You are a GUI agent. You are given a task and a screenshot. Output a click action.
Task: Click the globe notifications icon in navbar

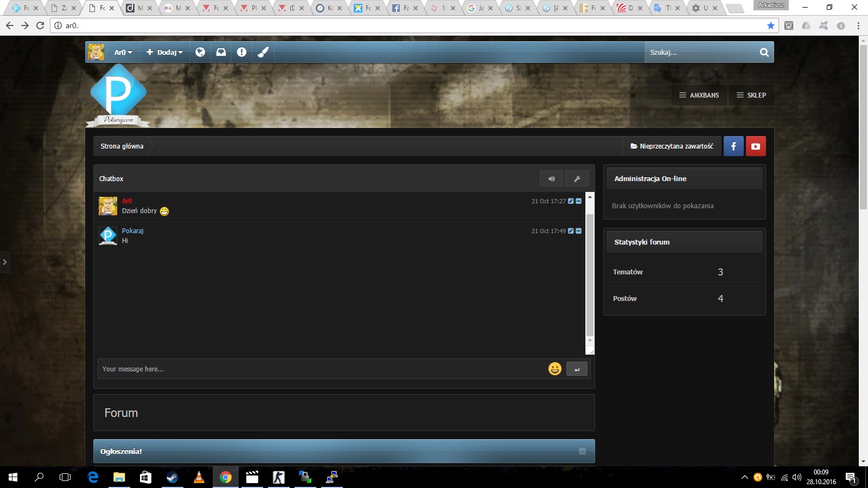coord(200,52)
